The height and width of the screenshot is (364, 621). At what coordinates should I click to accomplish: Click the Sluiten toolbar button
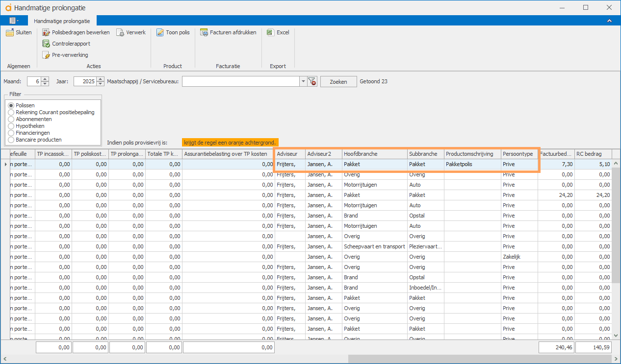(x=19, y=32)
